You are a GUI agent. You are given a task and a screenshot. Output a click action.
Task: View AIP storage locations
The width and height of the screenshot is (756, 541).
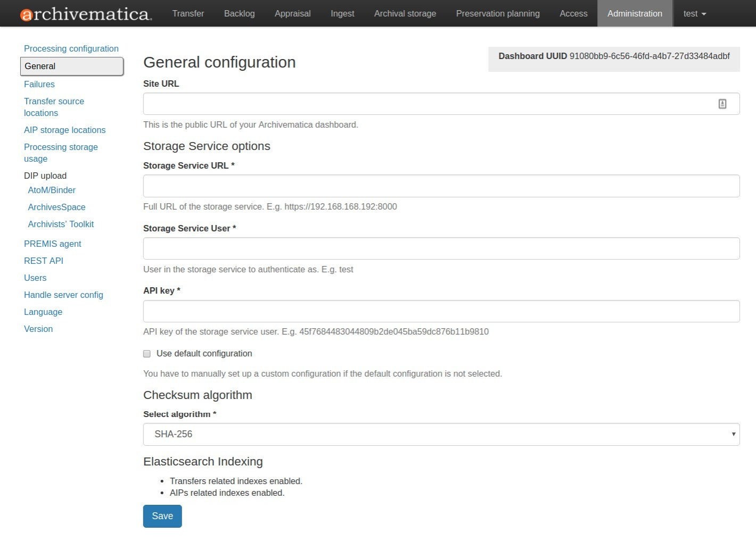pyautogui.click(x=64, y=130)
